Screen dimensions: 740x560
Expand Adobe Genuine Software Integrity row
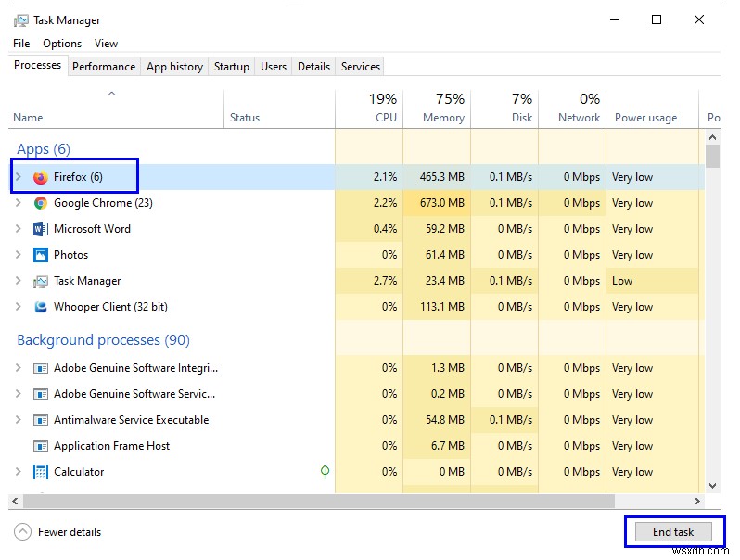pos(19,367)
